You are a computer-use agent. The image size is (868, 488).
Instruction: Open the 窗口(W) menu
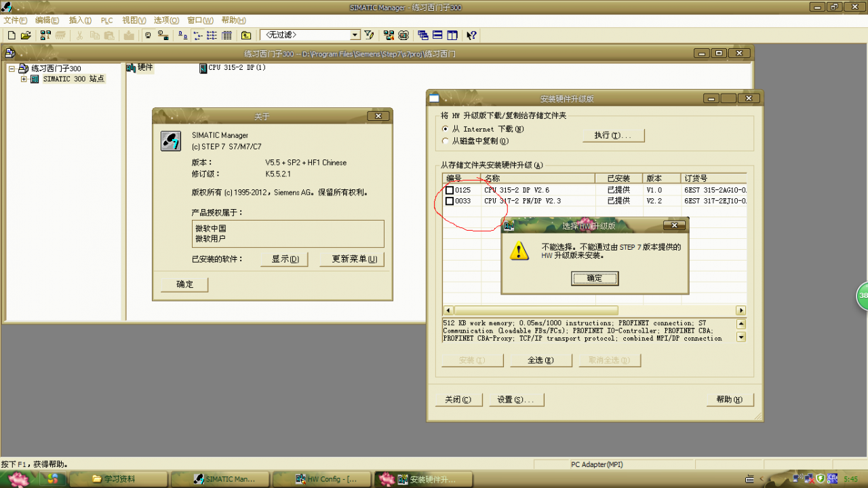point(200,20)
